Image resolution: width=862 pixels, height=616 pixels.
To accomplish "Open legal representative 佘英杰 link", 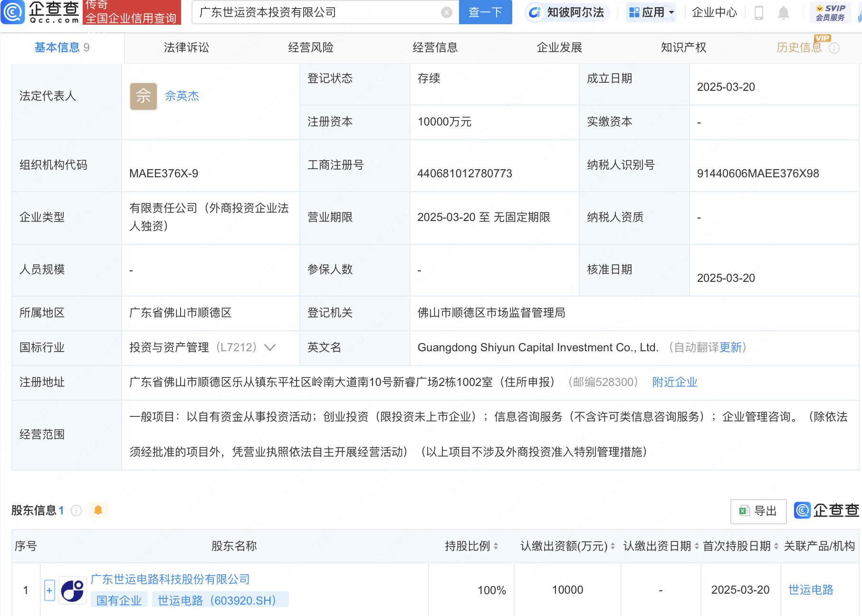I will [x=182, y=96].
